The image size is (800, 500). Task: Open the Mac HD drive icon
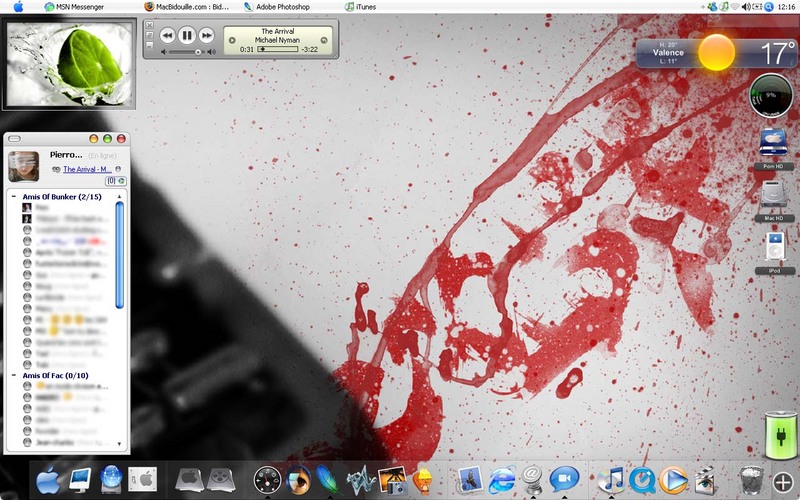click(773, 200)
